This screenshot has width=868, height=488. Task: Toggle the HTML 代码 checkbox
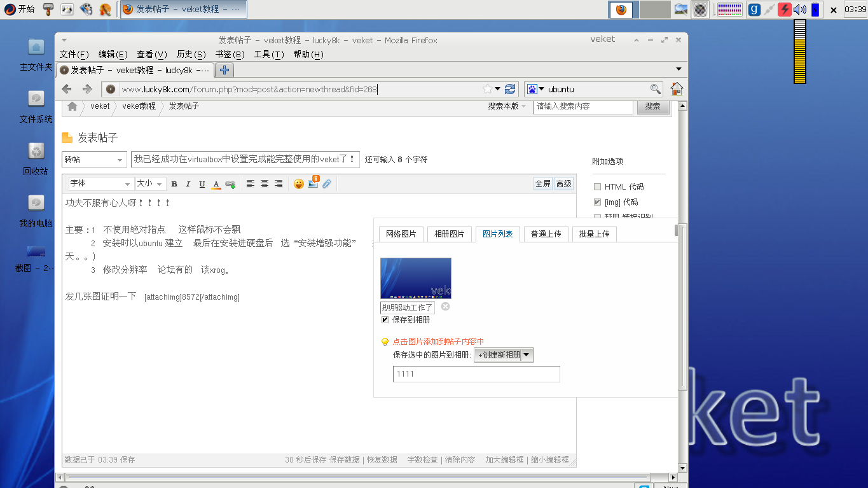click(597, 187)
